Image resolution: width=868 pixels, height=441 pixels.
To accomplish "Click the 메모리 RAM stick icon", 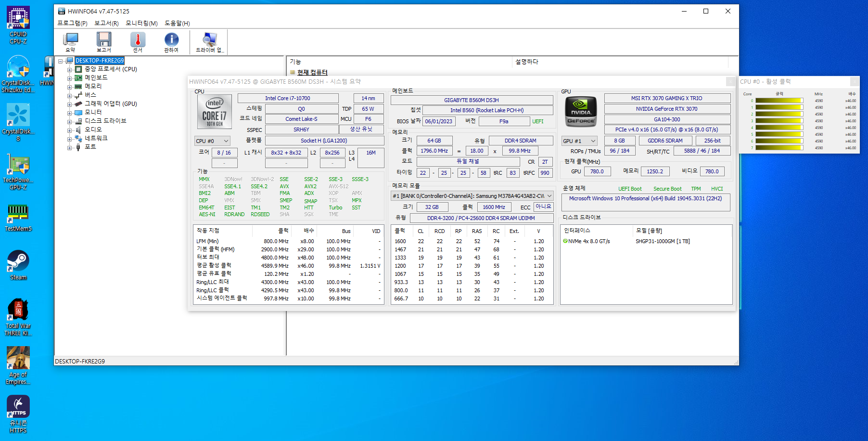I will [x=78, y=87].
